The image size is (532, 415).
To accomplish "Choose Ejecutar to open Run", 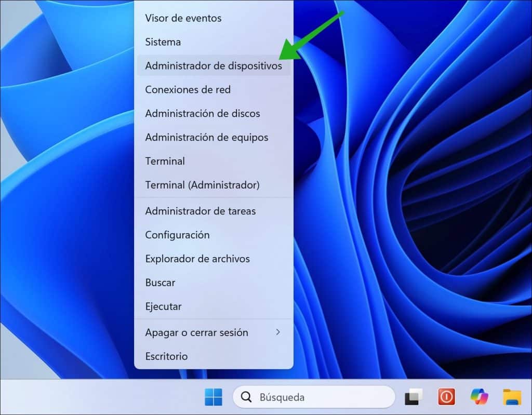I will click(x=214, y=306).
